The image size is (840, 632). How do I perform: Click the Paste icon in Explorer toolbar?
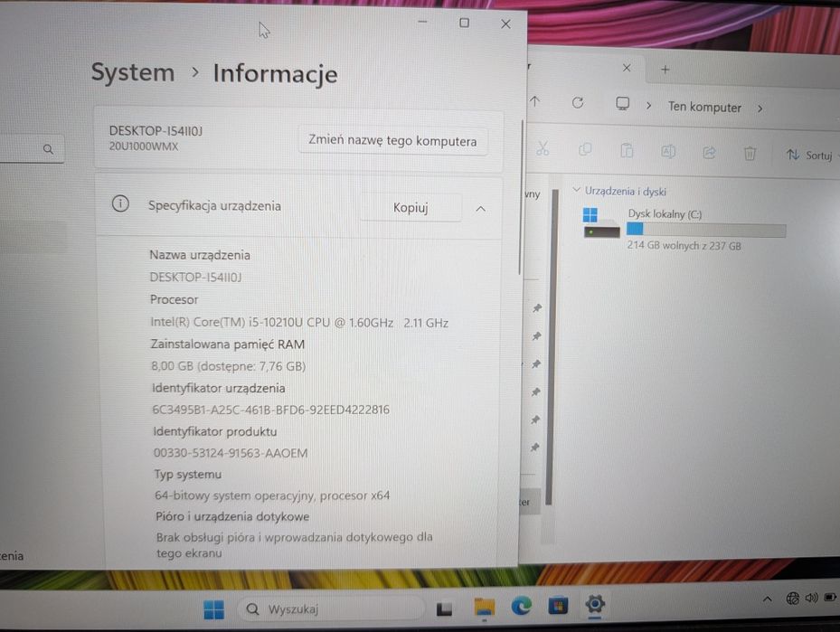tap(627, 150)
